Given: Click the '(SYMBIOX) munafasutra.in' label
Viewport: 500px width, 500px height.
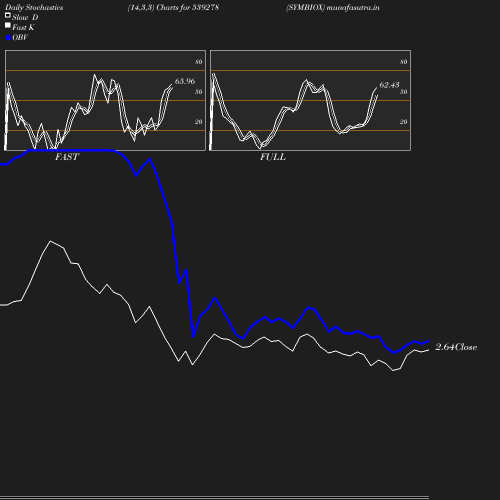Looking at the screenshot, I should coord(333,7).
